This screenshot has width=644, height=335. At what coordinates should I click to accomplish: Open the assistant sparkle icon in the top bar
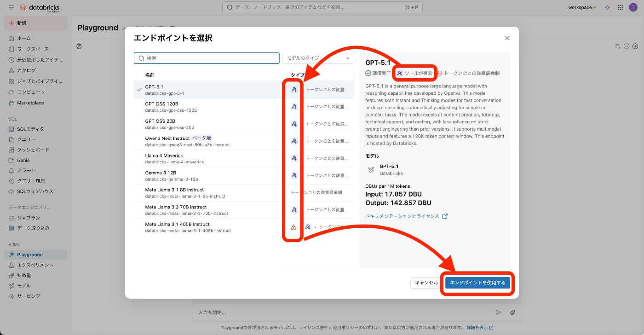pos(607,7)
